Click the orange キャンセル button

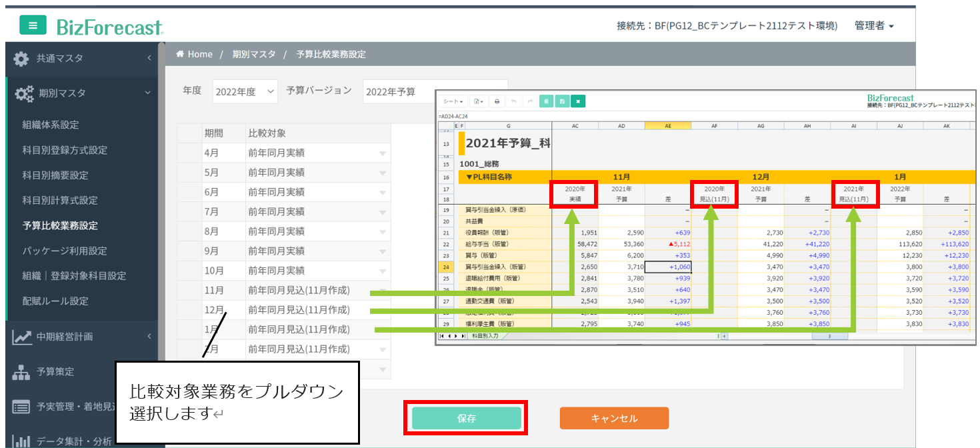tap(614, 419)
